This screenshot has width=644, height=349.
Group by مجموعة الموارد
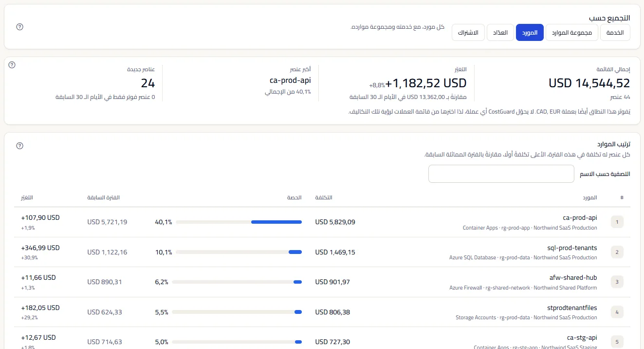coord(572,33)
